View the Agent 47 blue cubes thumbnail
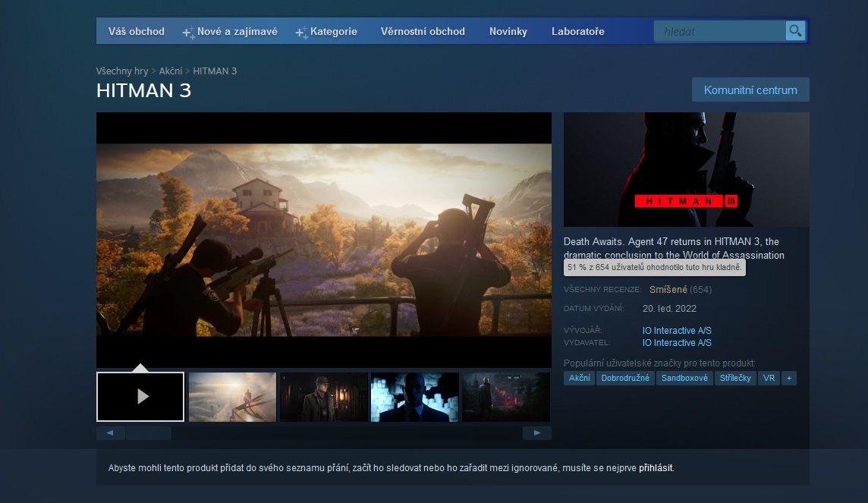 click(x=414, y=397)
